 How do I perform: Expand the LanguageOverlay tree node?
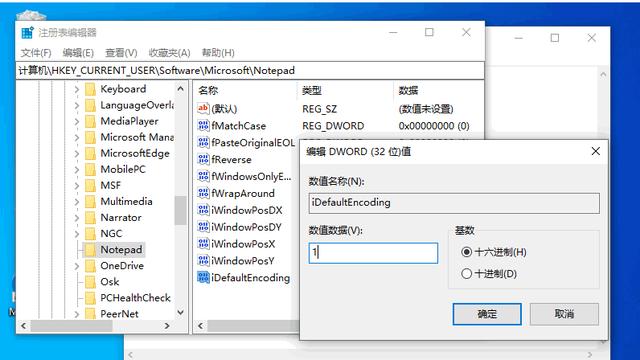coord(77,105)
